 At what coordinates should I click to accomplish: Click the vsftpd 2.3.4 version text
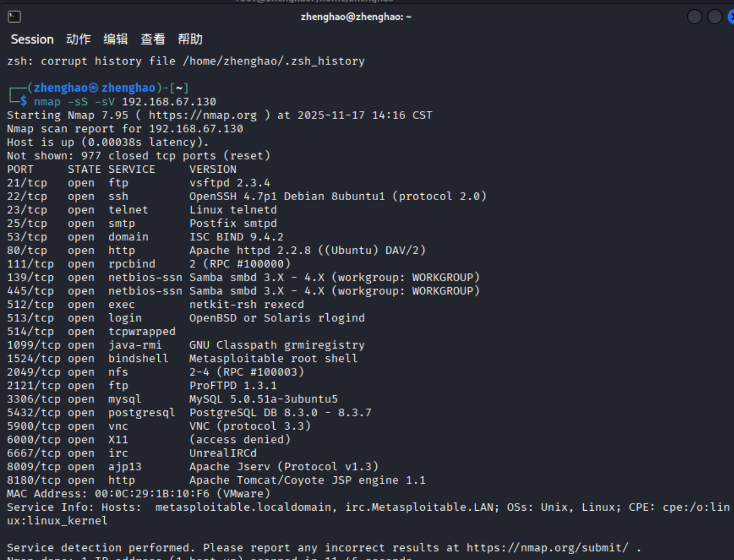pos(230,183)
